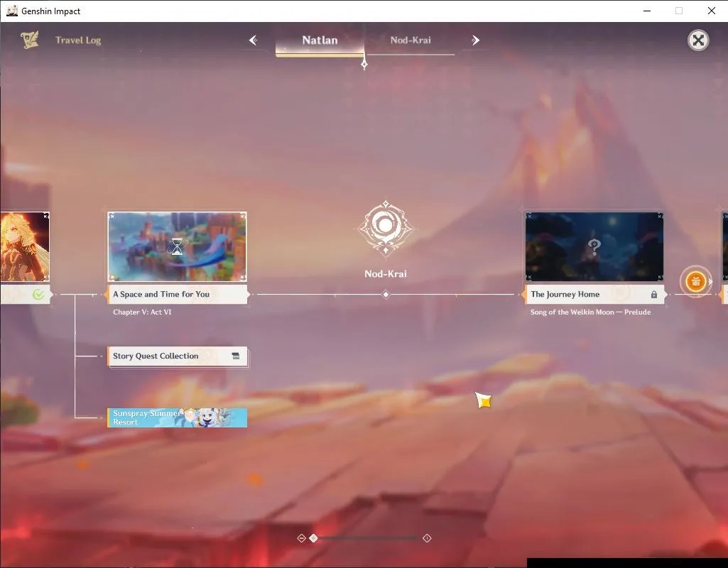
Task: Click the green checkmark on the completed quest
Action: click(x=38, y=294)
